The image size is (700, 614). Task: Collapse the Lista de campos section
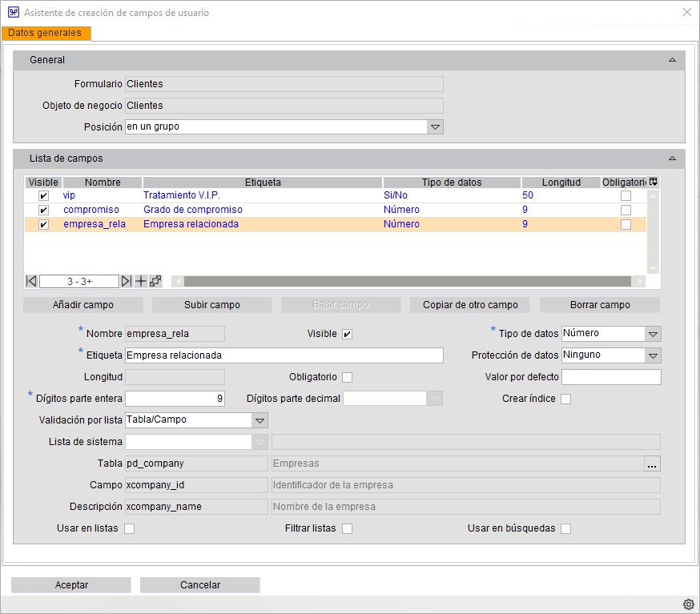pos(672,159)
